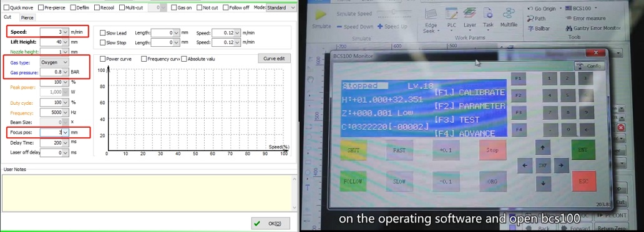Image resolution: width=644 pixels, height=232 pixels.
Task: Open the Mode Standard dropdown
Action: click(281, 7)
